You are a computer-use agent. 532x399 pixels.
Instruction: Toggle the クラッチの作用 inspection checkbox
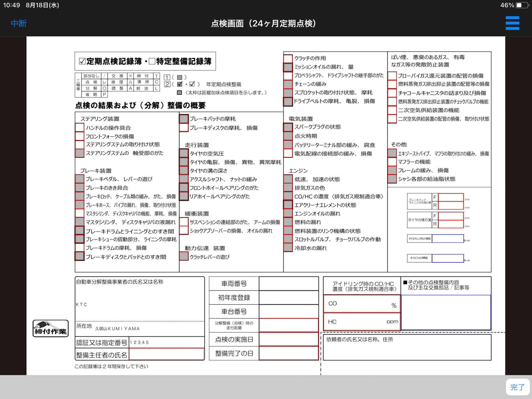[288, 58]
